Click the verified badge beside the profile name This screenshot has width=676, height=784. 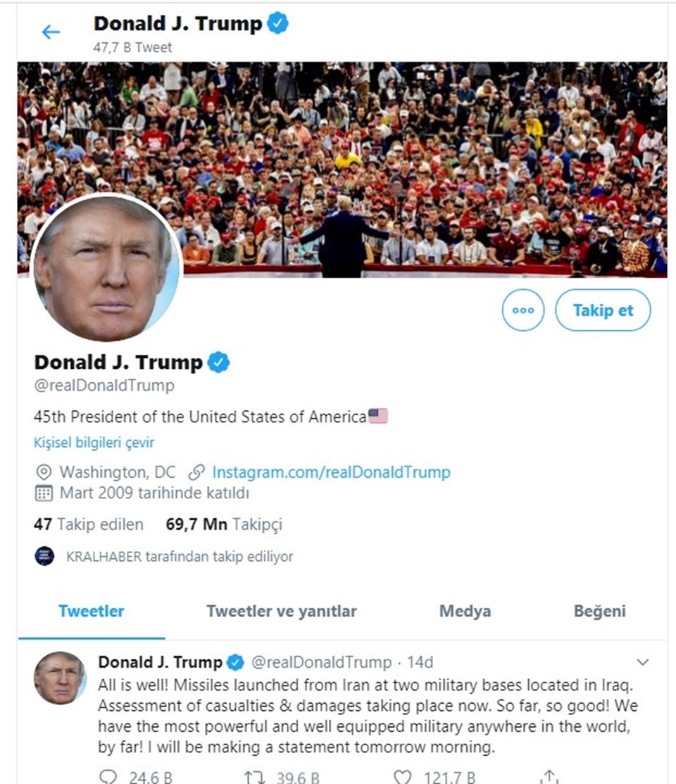coord(219,362)
